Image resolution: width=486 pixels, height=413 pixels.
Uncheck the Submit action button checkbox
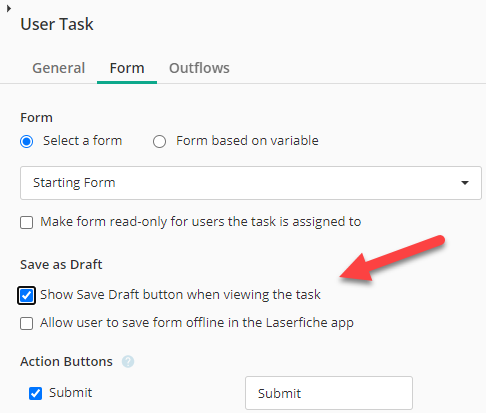point(35,393)
